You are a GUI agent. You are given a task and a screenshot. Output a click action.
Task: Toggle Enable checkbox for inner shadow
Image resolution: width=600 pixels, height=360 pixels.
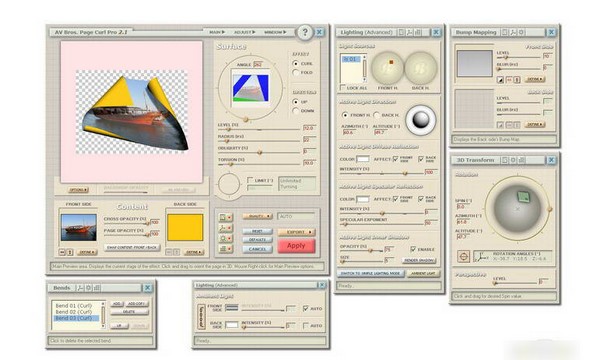point(413,249)
